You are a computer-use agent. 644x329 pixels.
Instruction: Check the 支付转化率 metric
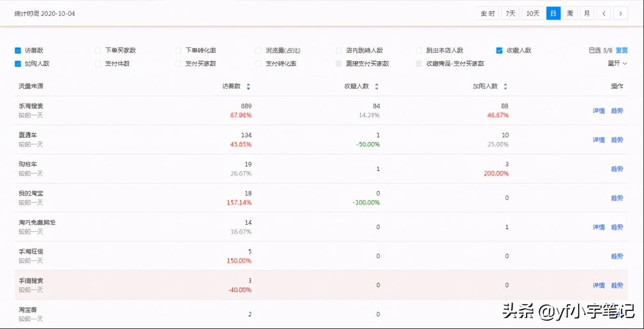[258, 63]
